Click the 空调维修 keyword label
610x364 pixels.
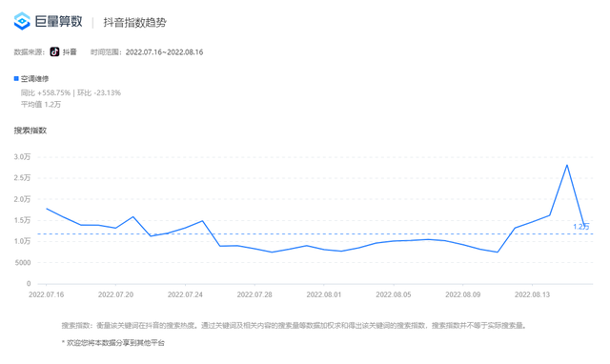pos(34,79)
